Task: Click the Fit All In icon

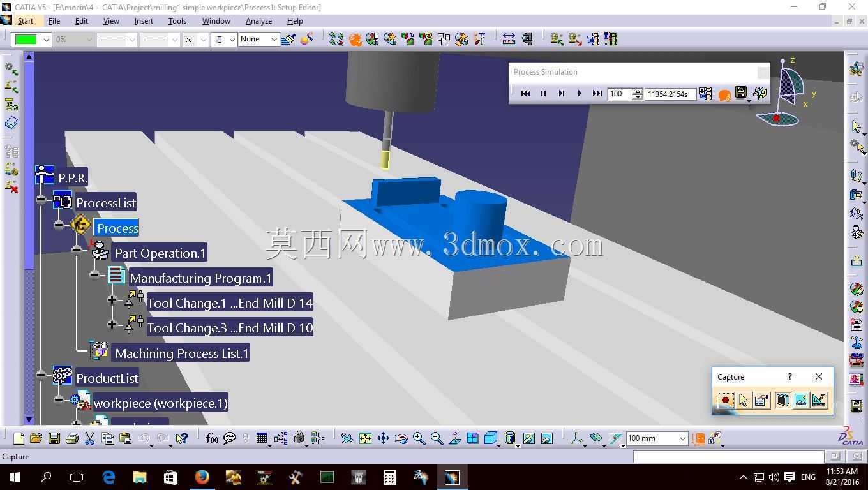Action: (x=365, y=438)
